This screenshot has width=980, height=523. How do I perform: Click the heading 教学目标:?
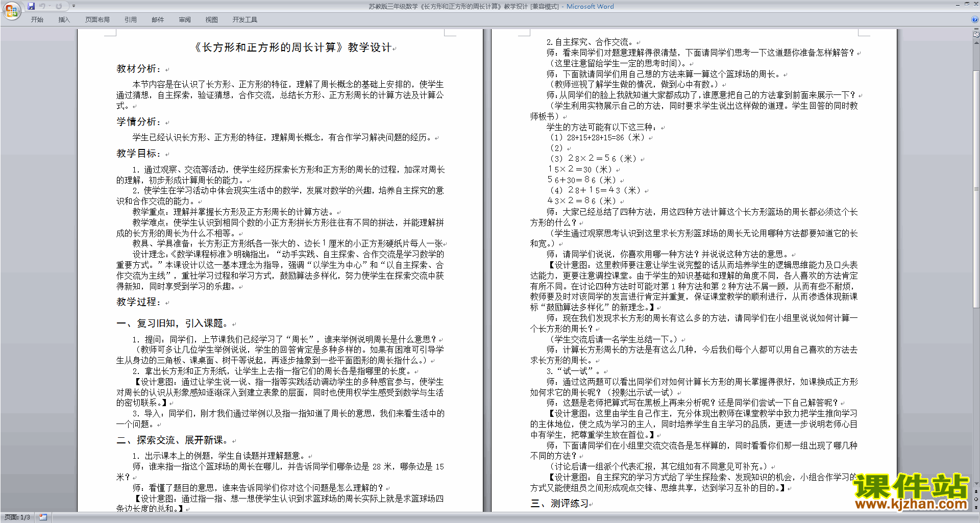[x=139, y=154]
